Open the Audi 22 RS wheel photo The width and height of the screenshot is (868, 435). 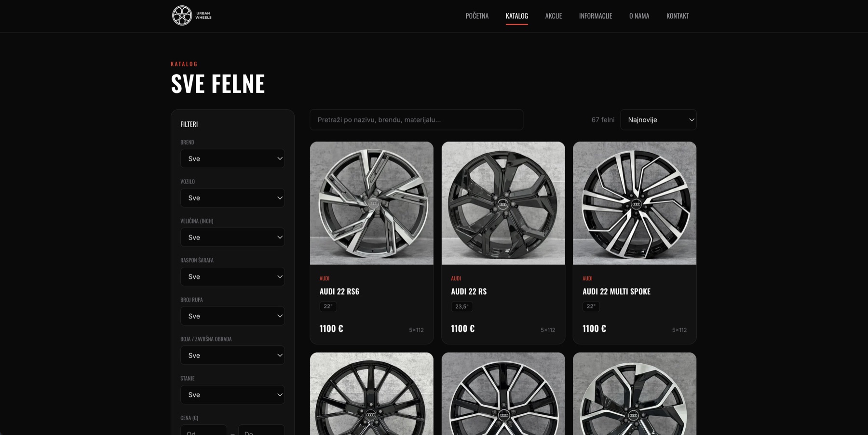pyautogui.click(x=503, y=203)
